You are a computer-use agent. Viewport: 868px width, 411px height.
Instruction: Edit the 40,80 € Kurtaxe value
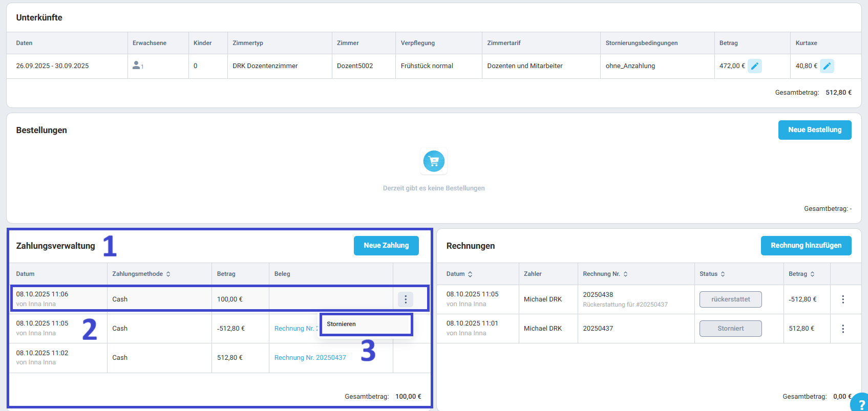827,66
